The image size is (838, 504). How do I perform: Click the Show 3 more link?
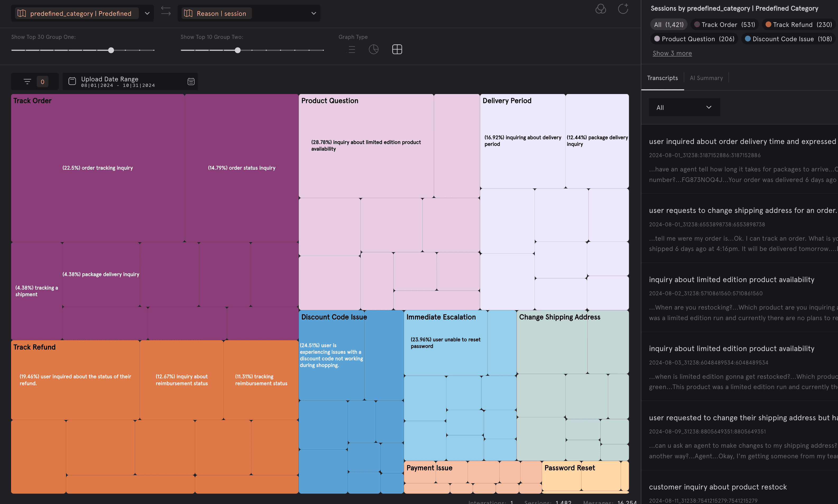(x=672, y=53)
